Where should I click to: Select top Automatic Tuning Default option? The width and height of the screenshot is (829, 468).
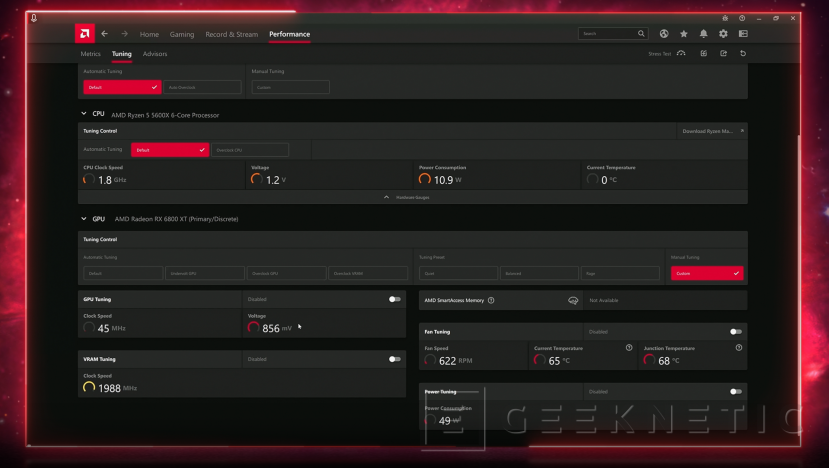pos(122,87)
